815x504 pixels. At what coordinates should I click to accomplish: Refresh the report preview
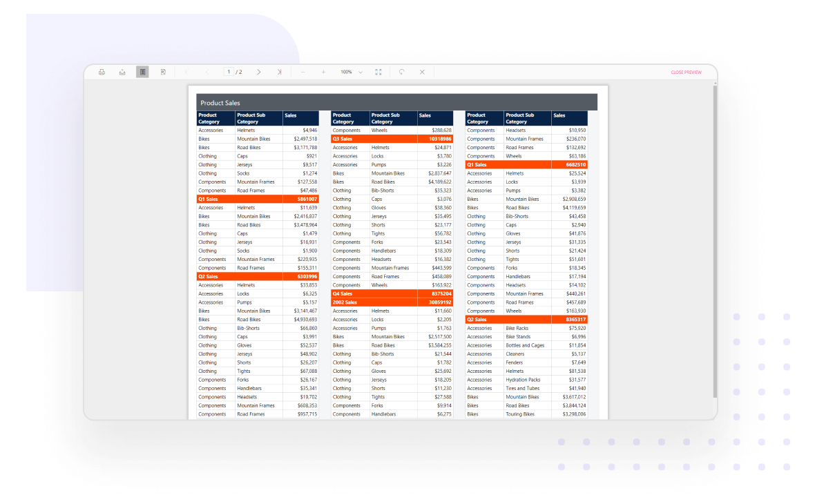click(402, 72)
